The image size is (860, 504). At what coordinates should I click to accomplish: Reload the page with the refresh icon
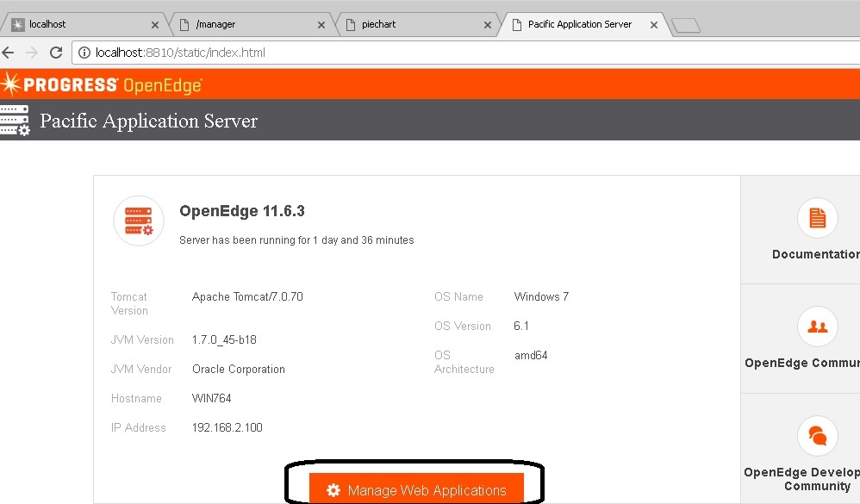click(x=56, y=53)
